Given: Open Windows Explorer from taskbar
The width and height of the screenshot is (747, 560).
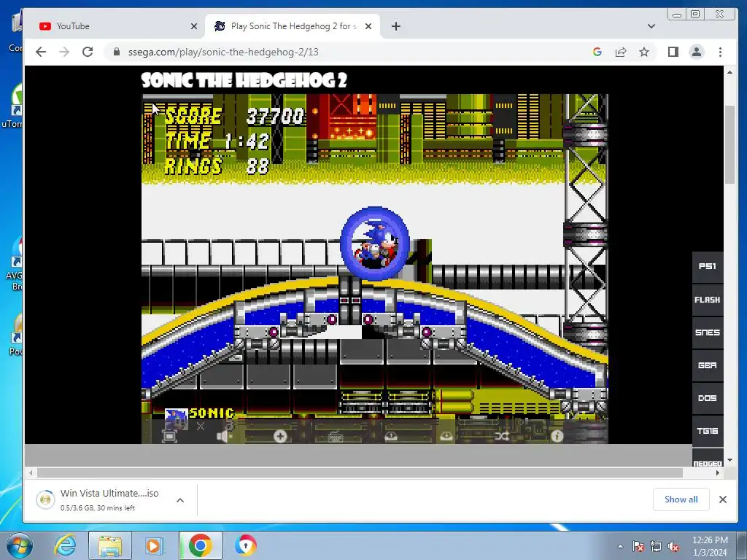Looking at the screenshot, I should (110, 545).
